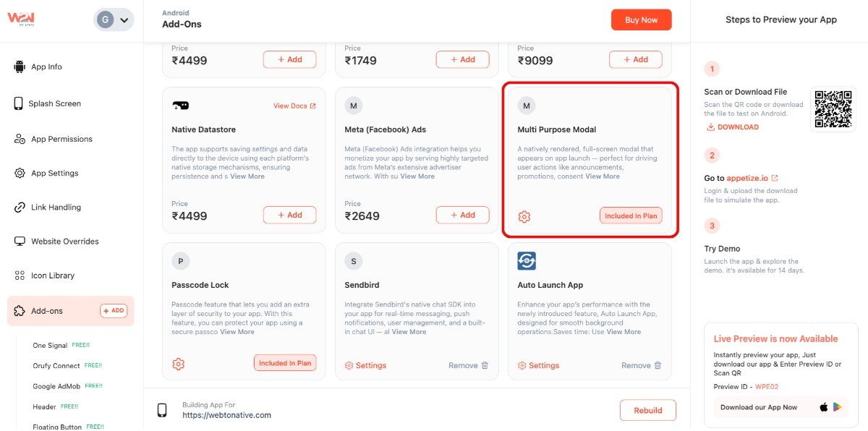Add the Meta (Facebook) Ads add-on
The height and width of the screenshot is (431, 868).
(462, 215)
